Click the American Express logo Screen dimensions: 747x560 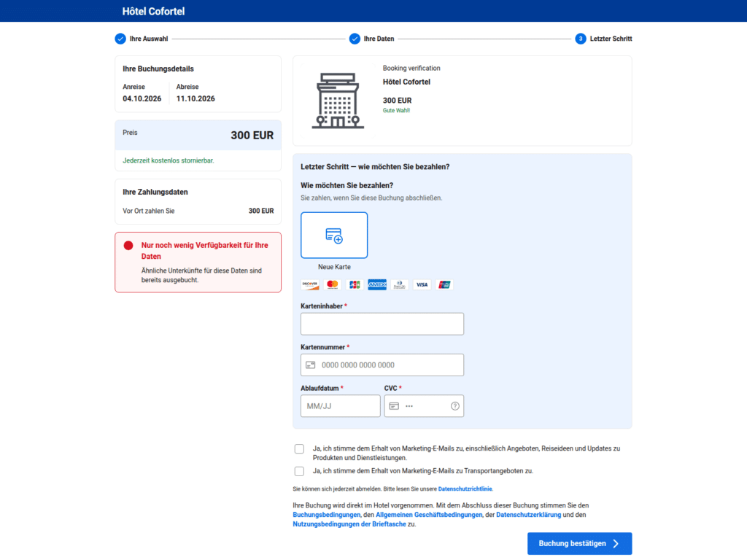pyautogui.click(x=377, y=285)
